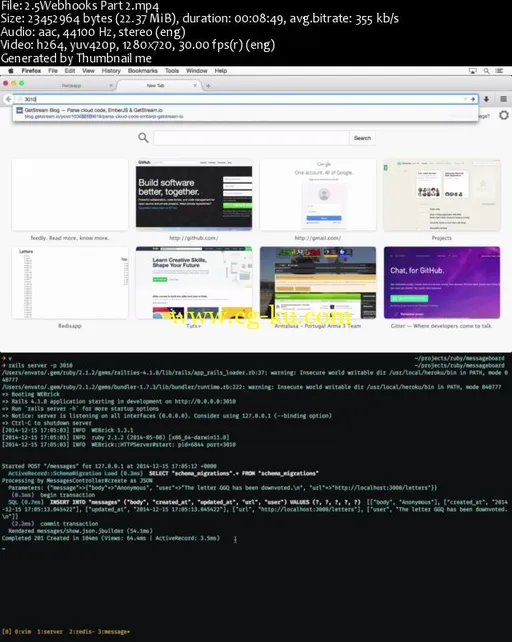Click the Search button on new tab page
This screenshot has height=642, width=512.
(362, 138)
